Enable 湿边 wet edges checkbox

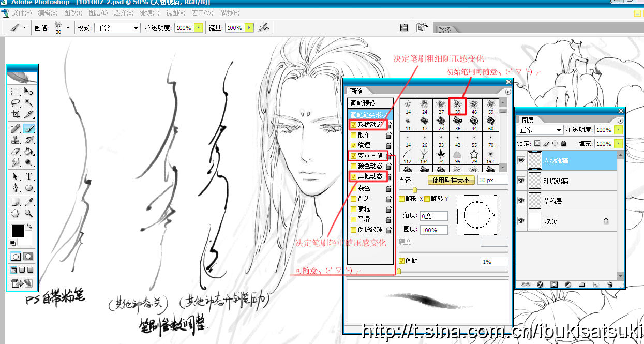(353, 199)
